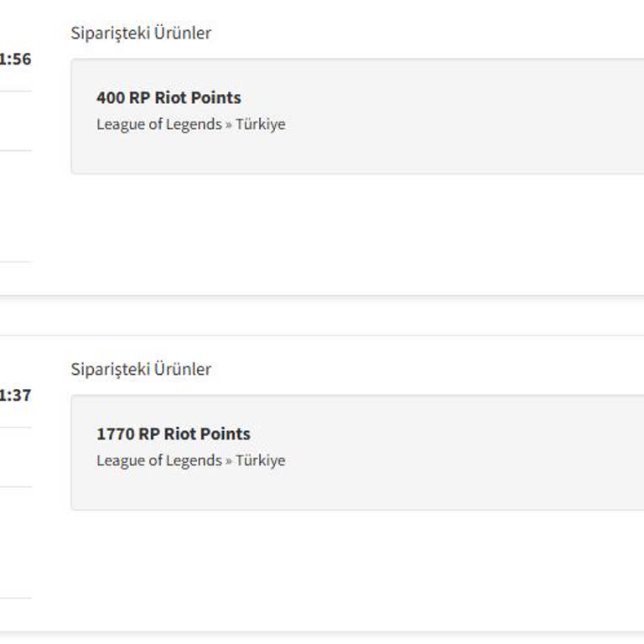Screen dimensions: 644x644
Task: Open the 1770 RP Riot Points product title
Action: (x=174, y=434)
